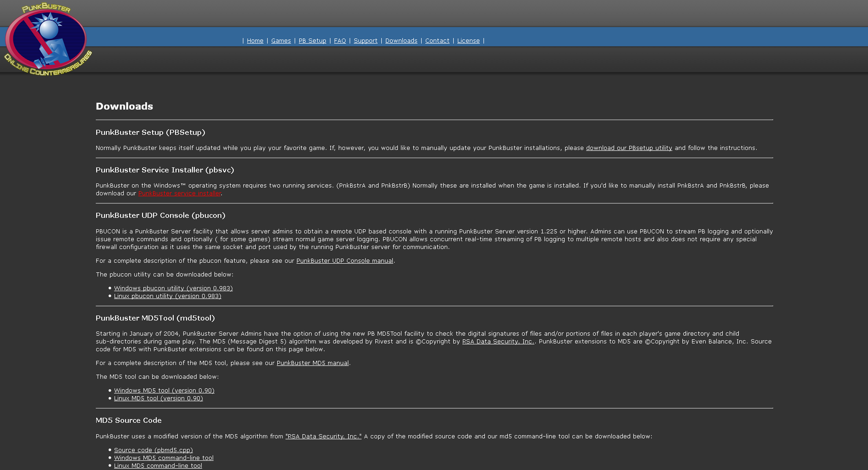Open the PunkBuster MD5 manual
This screenshot has height=470, width=868.
pyautogui.click(x=313, y=363)
